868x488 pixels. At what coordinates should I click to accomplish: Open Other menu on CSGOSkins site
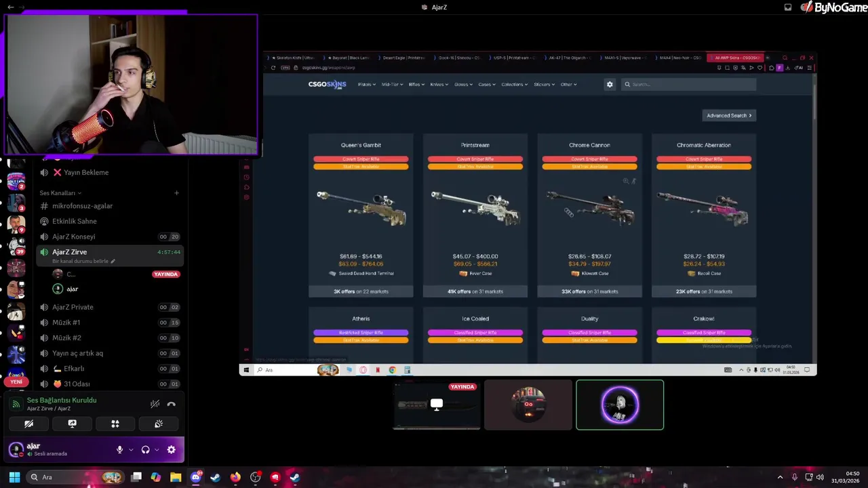(568, 85)
